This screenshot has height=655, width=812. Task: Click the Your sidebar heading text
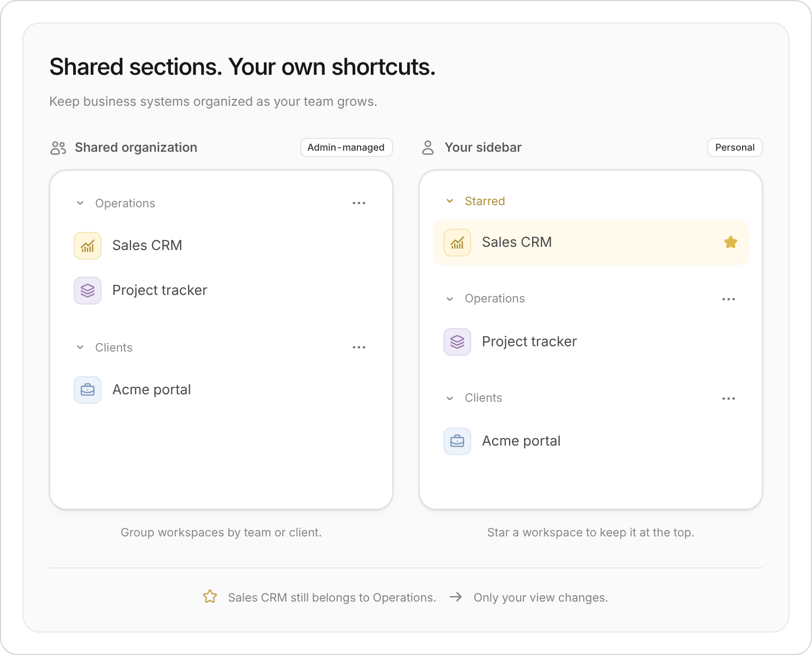click(483, 147)
